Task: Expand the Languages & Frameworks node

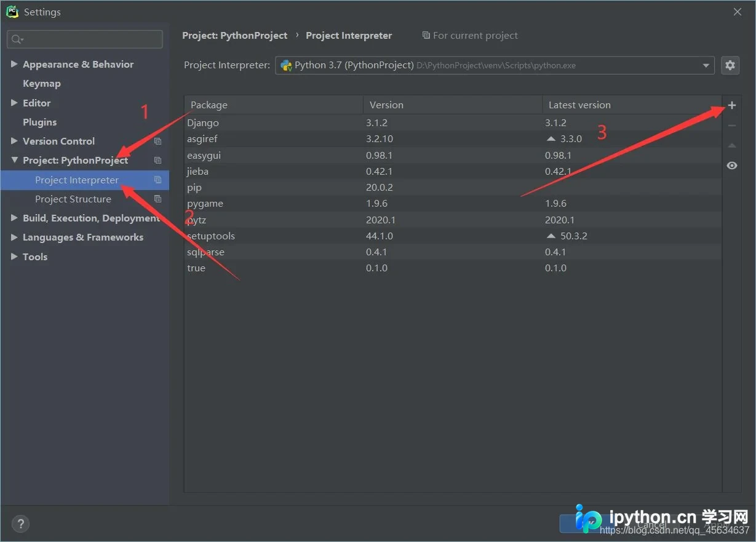Action: click(14, 237)
